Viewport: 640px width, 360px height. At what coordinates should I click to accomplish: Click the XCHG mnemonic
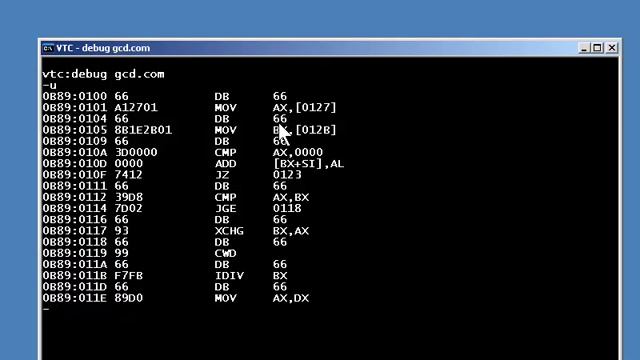229,231
